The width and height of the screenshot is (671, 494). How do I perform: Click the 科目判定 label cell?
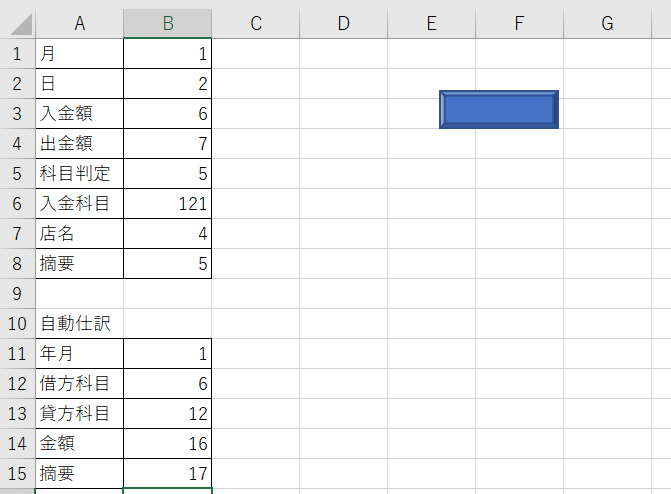[x=79, y=174]
